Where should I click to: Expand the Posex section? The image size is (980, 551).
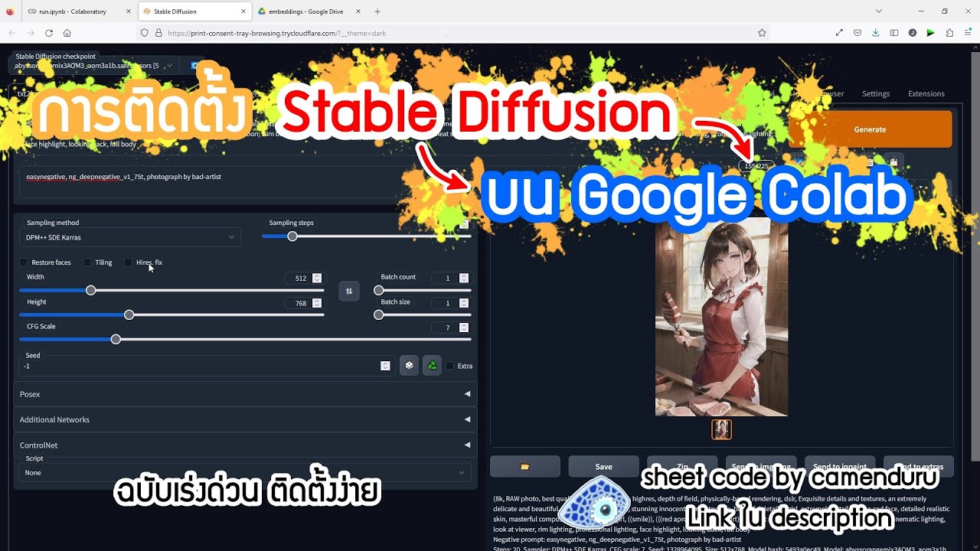[x=245, y=394]
